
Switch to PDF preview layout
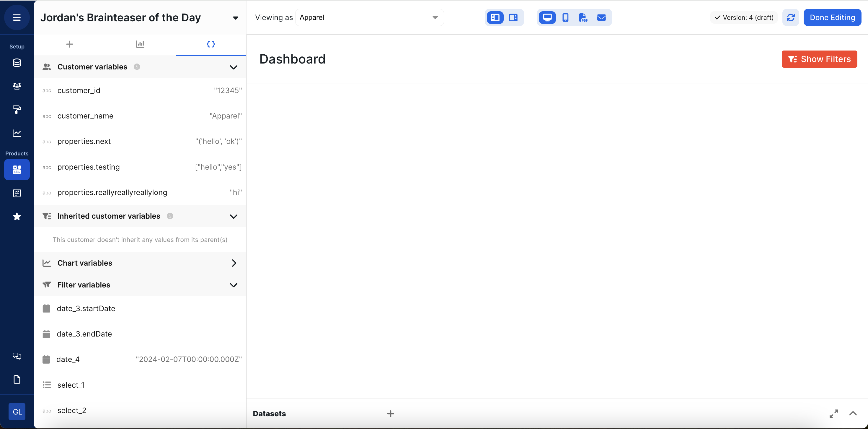pos(583,17)
